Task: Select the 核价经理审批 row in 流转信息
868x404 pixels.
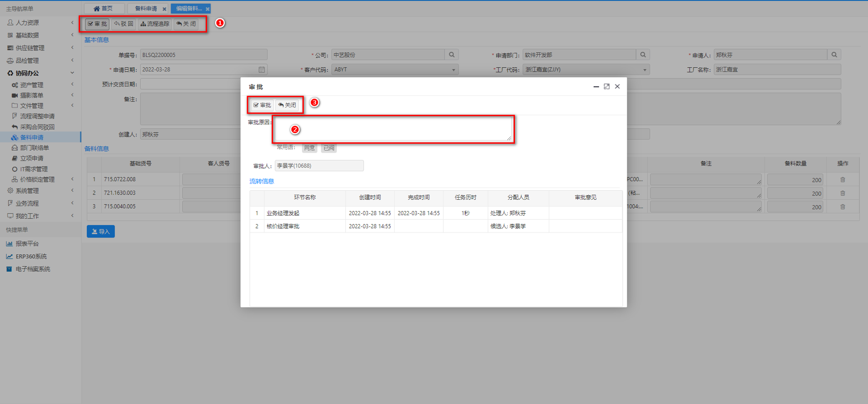Action: [436, 226]
